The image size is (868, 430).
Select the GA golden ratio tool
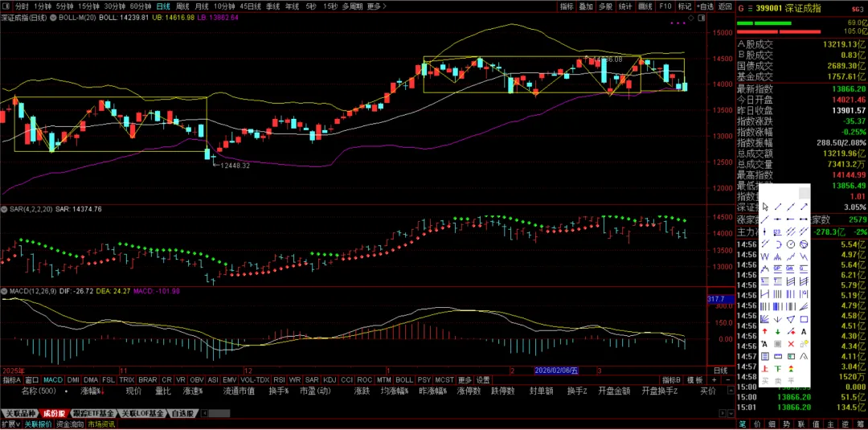click(791, 268)
